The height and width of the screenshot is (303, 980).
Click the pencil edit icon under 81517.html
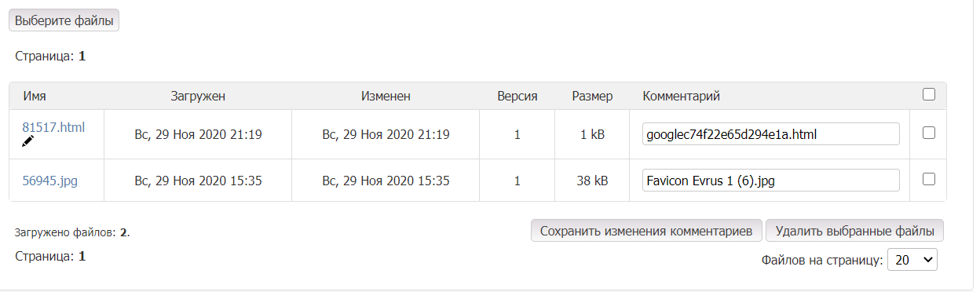(28, 141)
